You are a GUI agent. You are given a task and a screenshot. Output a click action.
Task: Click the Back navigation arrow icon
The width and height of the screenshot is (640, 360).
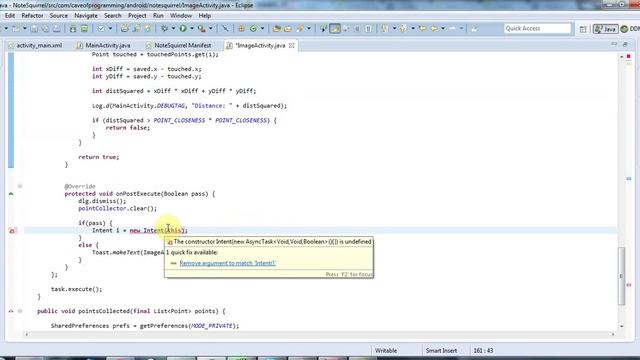(x=434, y=29)
